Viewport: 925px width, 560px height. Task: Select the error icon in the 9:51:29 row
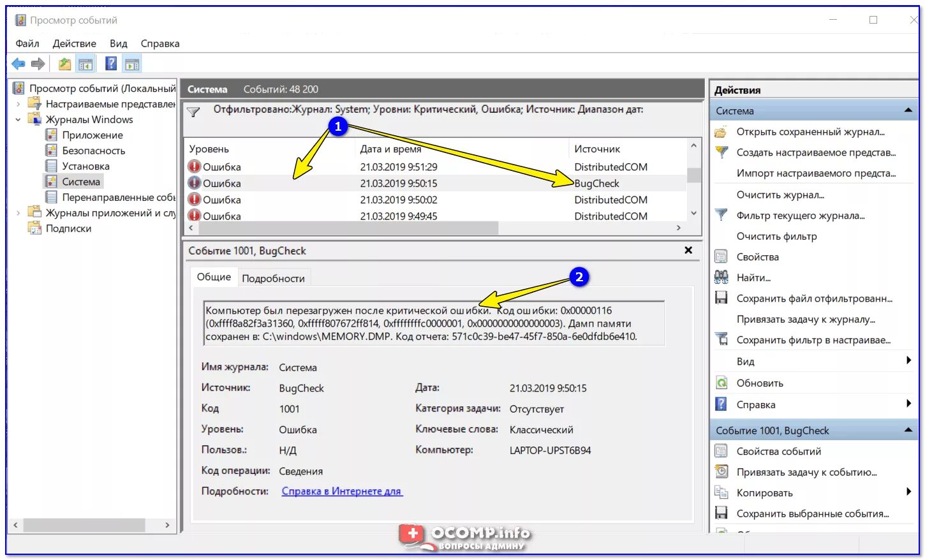[x=195, y=166]
